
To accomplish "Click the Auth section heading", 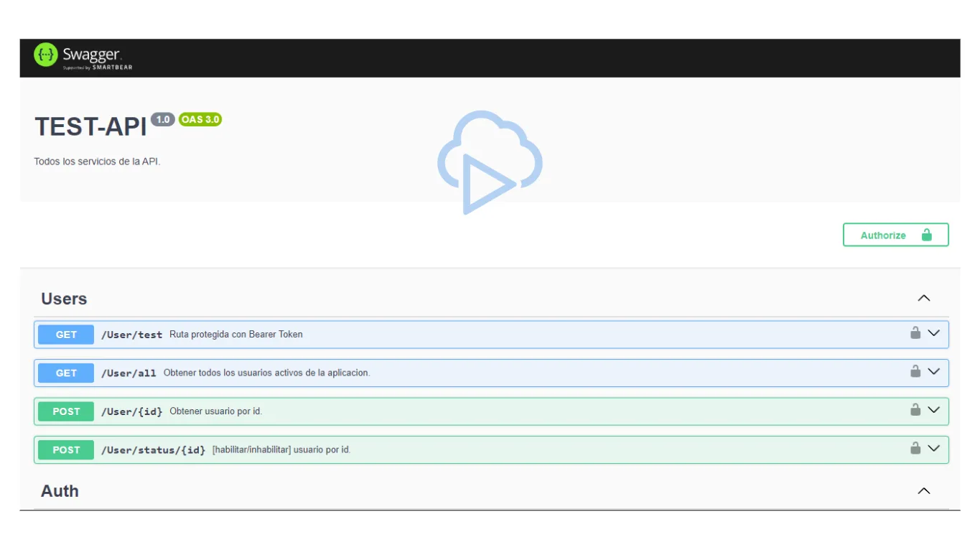I will point(60,491).
